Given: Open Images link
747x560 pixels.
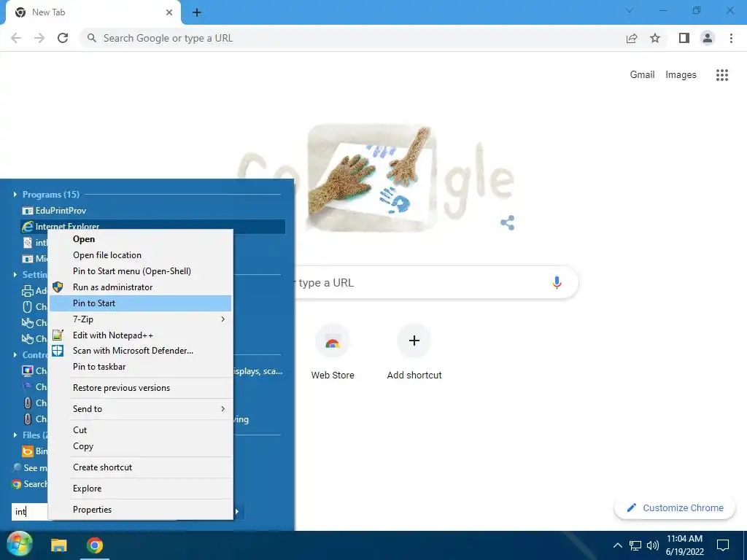Looking at the screenshot, I should [x=681, y=75].
